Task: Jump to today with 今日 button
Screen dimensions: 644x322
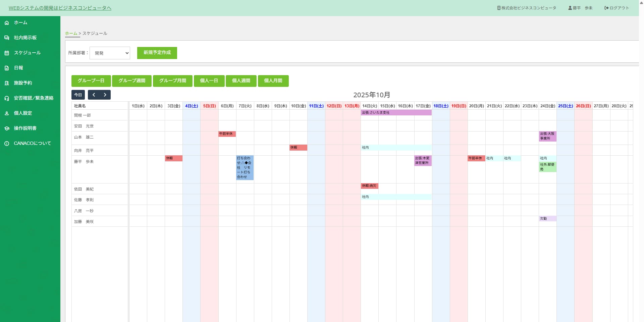Action: [78, 95]
